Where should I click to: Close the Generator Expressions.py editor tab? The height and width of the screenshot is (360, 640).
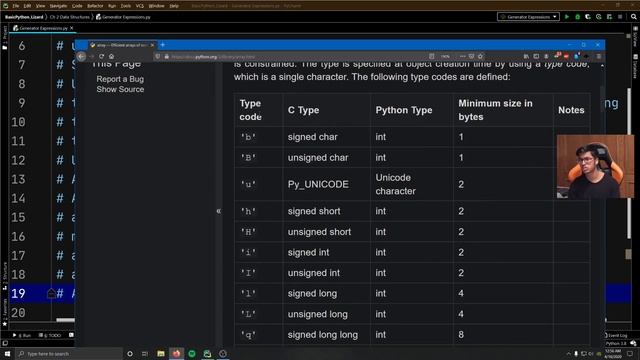tap(71, 28)
